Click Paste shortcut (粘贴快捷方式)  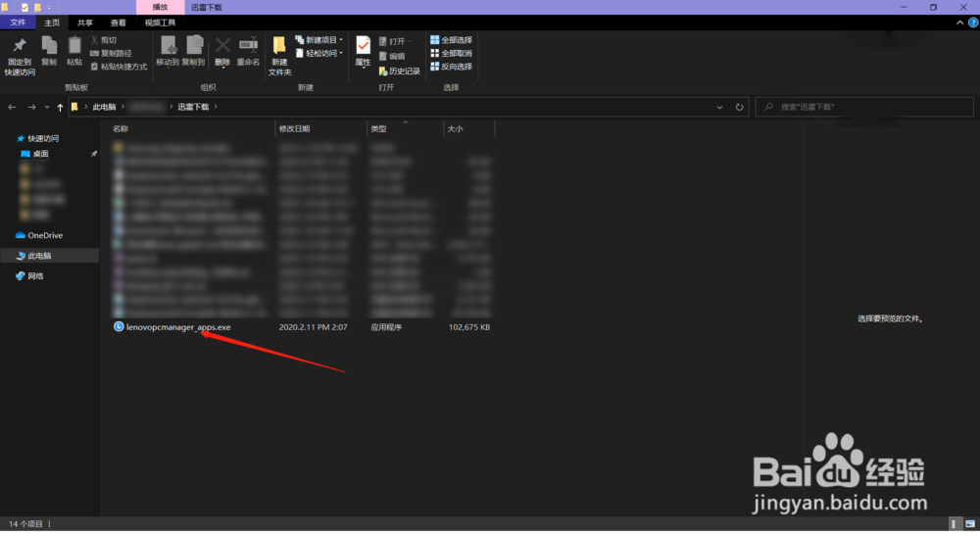(x=119, y=67)
